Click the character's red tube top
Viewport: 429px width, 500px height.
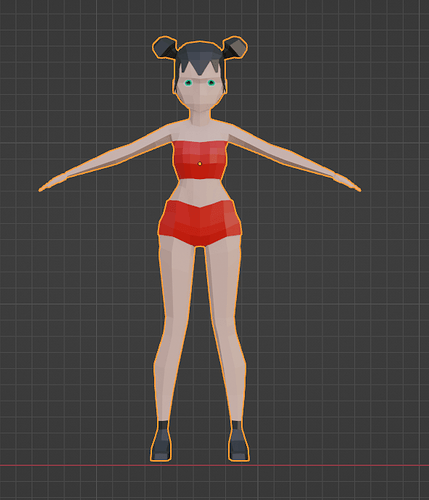[200, 160]
